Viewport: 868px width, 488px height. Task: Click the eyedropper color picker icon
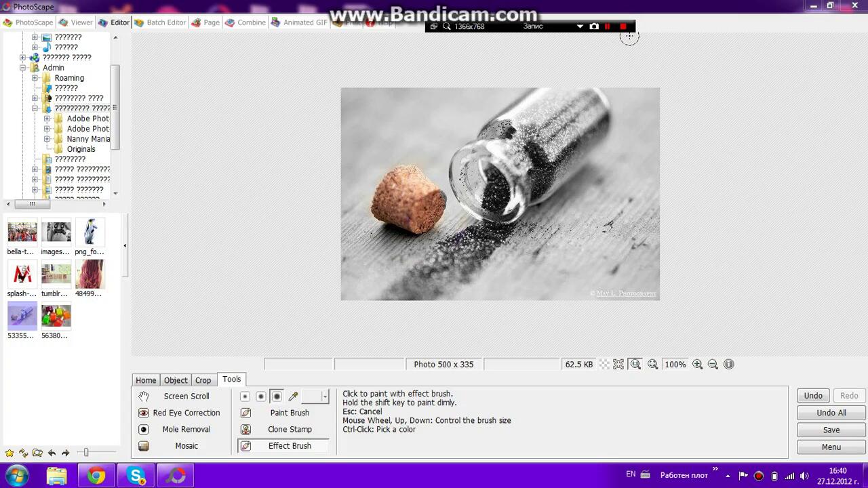point(293,396)
